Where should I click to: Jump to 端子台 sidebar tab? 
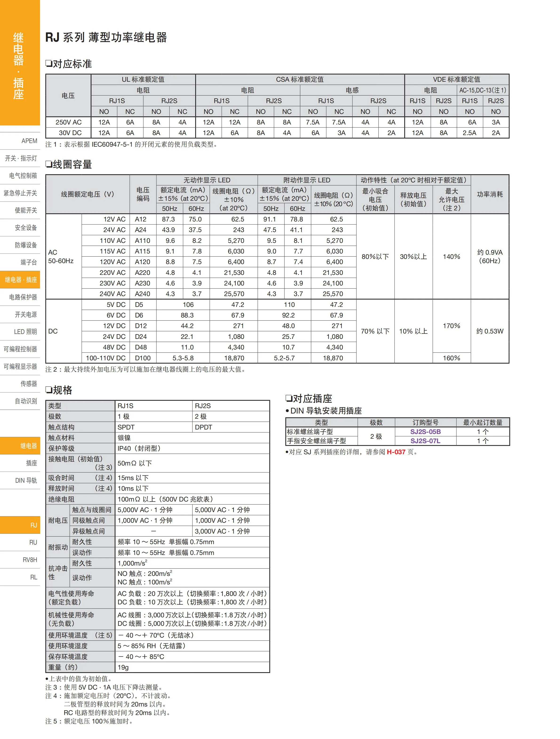[28, 262]
